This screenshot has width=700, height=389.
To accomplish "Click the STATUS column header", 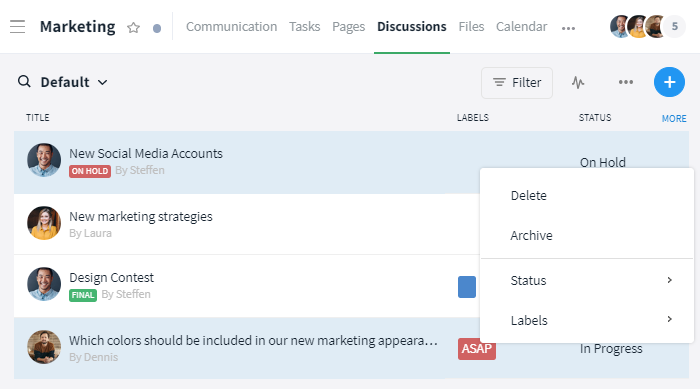I will tap(595, 118).
